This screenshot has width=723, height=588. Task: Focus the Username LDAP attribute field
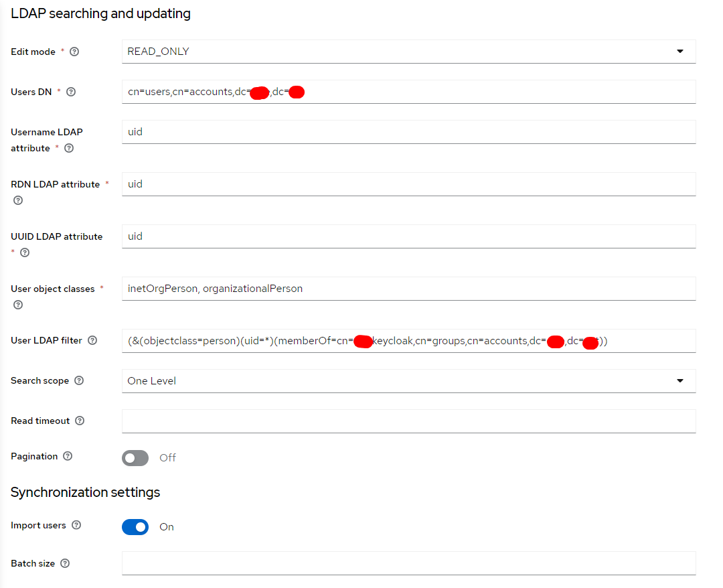click(x=408, y=132)
